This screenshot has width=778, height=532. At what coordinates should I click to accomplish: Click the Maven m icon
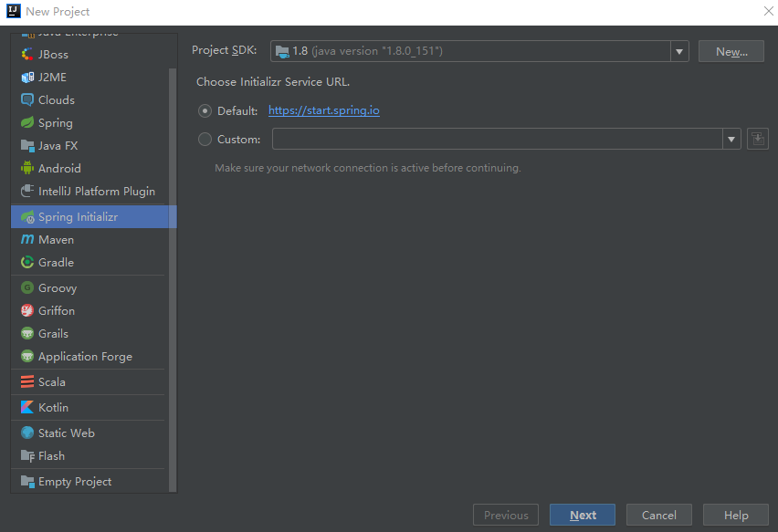pyautogui.click(x=27, y=239)
